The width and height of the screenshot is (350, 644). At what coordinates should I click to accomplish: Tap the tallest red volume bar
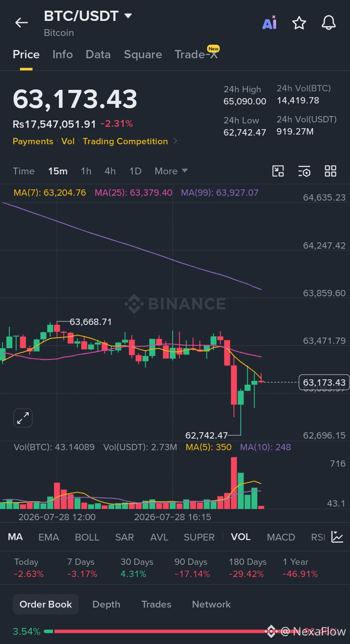(234, 483)
